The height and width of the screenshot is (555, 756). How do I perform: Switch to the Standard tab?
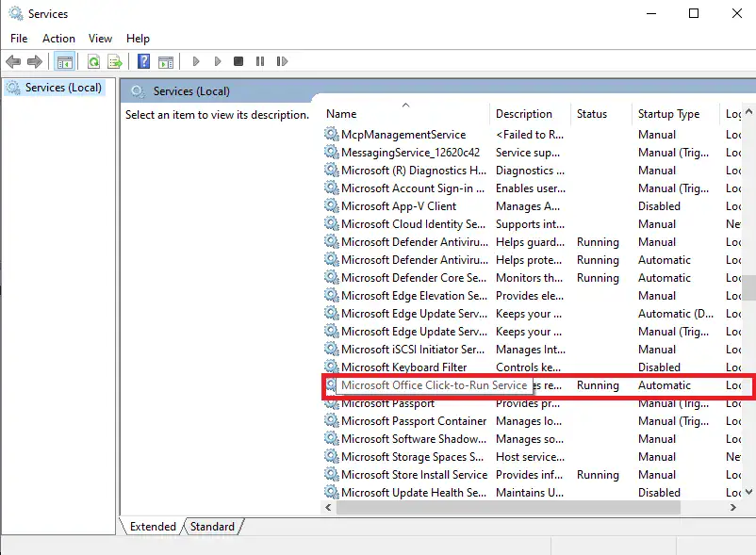pyautogui.click(x=212, y=527)
